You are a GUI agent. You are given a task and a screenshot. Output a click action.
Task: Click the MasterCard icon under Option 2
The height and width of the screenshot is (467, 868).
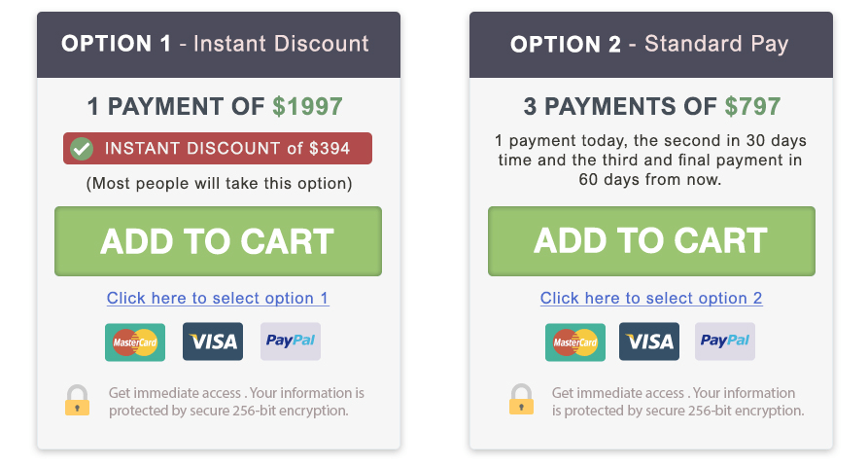[x=575, y=341]
